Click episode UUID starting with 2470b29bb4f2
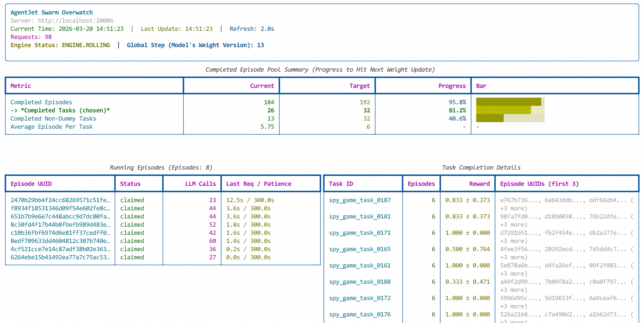The image size is (644, 323). 60,200
